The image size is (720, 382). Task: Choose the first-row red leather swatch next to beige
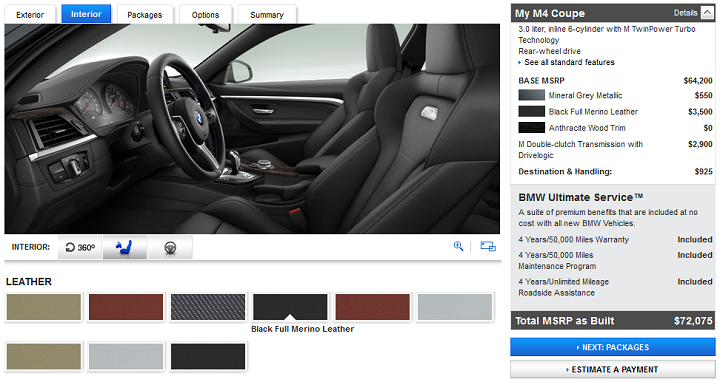[126, 307]
